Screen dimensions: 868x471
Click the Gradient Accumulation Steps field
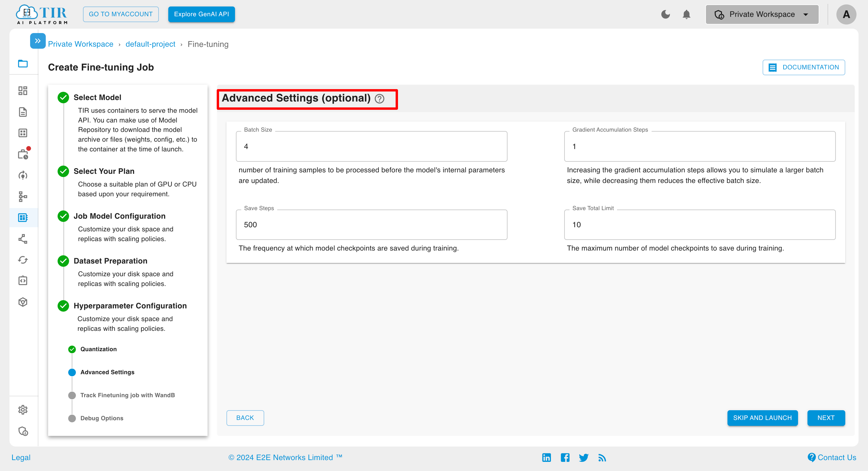(699, 146)
